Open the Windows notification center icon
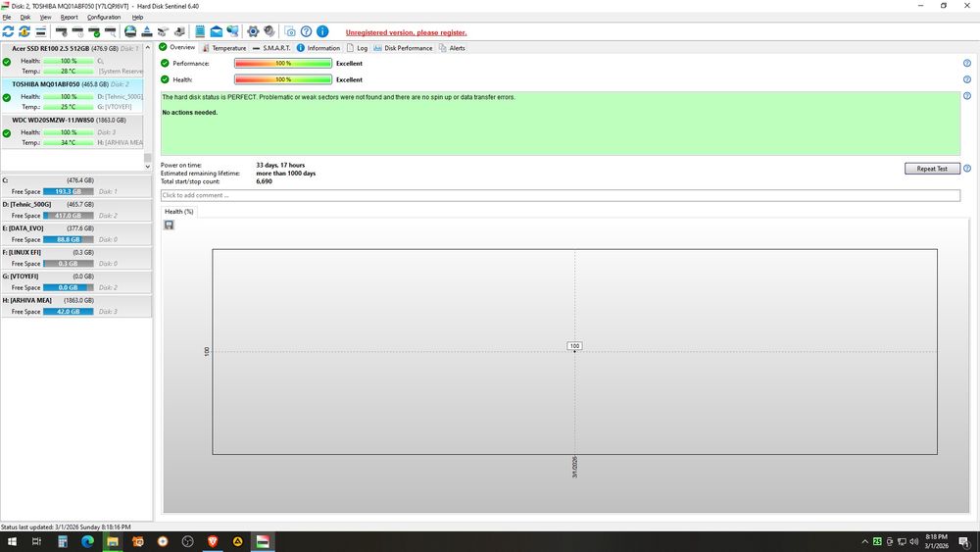The image size is (980, 552). 965,541
